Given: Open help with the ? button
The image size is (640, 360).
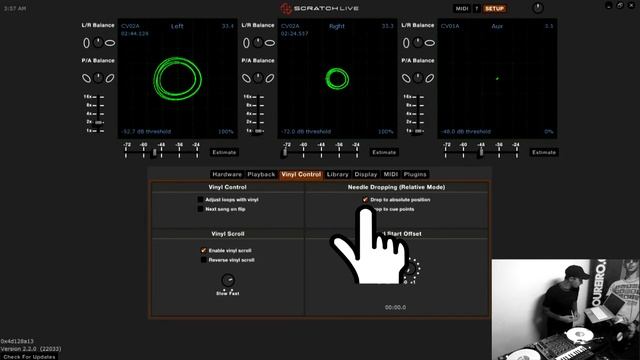Looking at the screenshot, I should click(x=477, y=9).
